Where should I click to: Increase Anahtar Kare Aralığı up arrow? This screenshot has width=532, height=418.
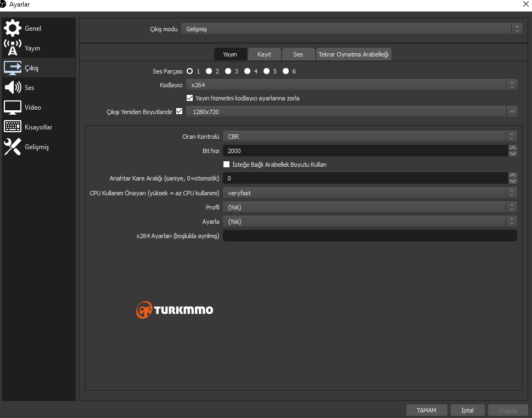(513, 176)
